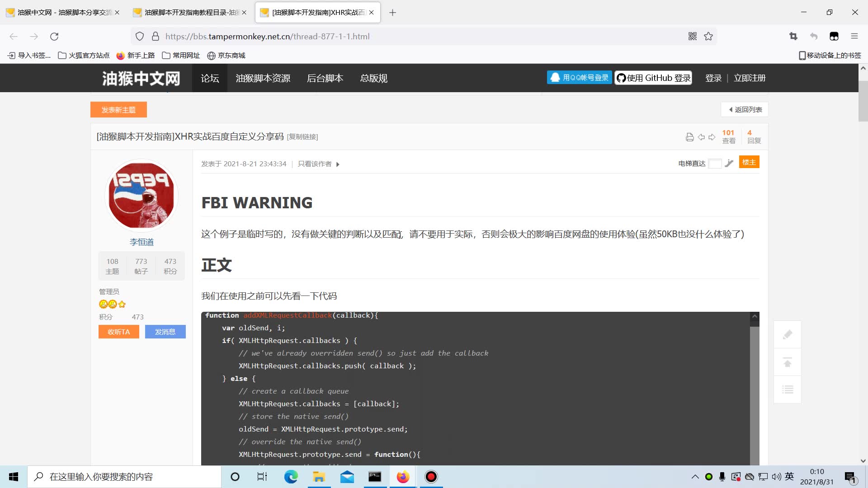Screen dimensions: 868x488
Task: Click the pencil reply icon on right sidebar
Action: coord(788,334)
